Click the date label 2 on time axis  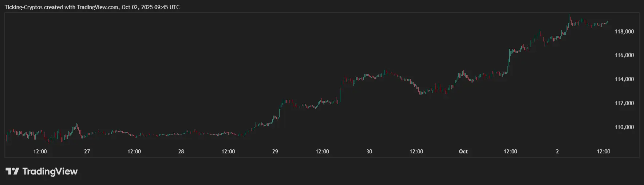557,152
